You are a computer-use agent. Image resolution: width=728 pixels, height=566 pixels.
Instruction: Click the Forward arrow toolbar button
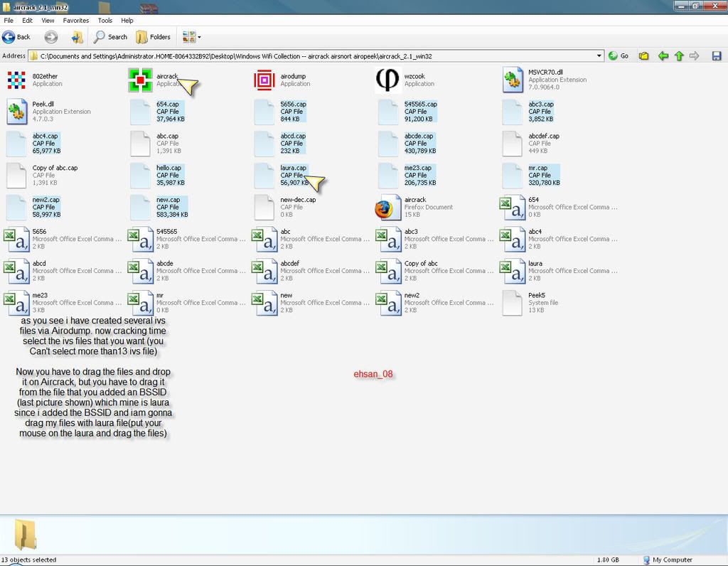point(51,37)
